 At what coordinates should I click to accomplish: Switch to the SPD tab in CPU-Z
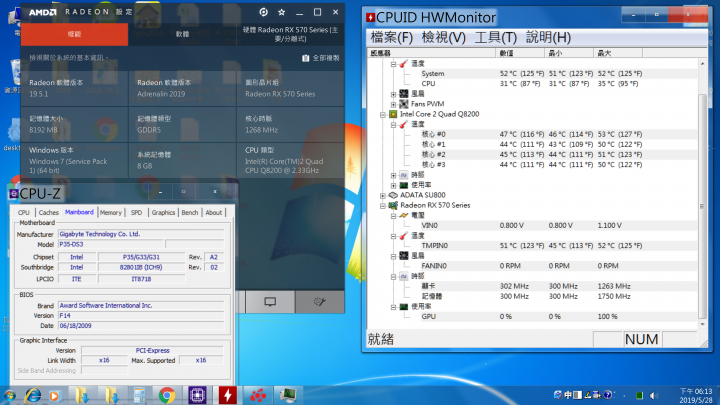(x=136, y=213)
